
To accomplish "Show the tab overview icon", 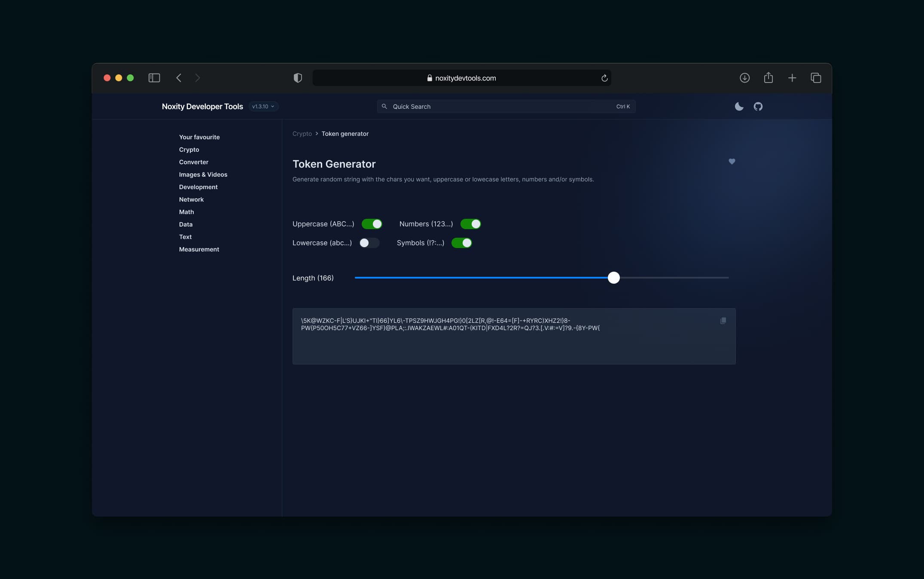I will 816,78.
